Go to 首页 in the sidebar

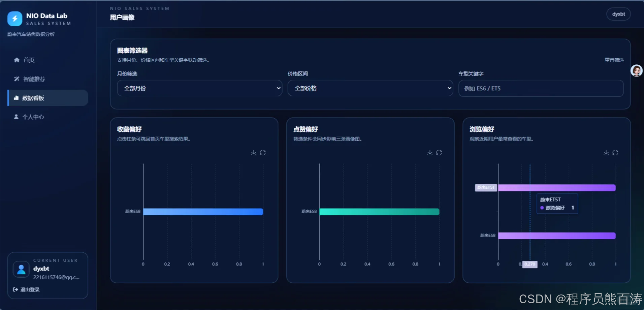48,60
